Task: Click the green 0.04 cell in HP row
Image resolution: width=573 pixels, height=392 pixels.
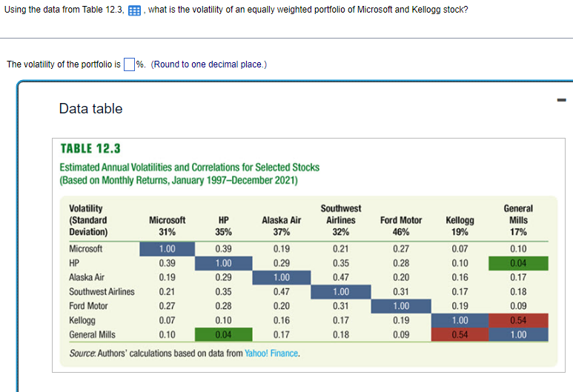Action: (518, 263)
